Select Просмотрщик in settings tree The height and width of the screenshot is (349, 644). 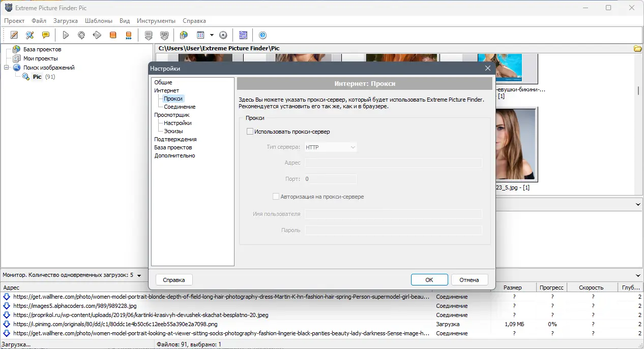[x=172, y=115]
